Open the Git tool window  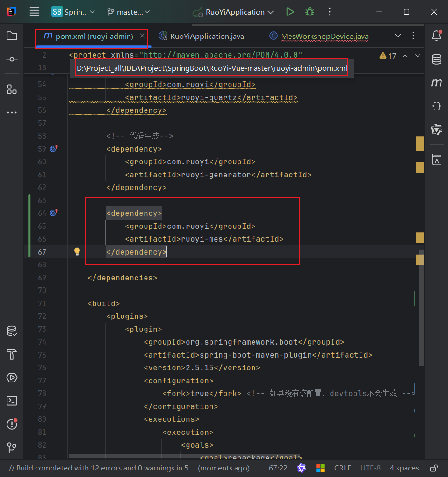[12, 447]
